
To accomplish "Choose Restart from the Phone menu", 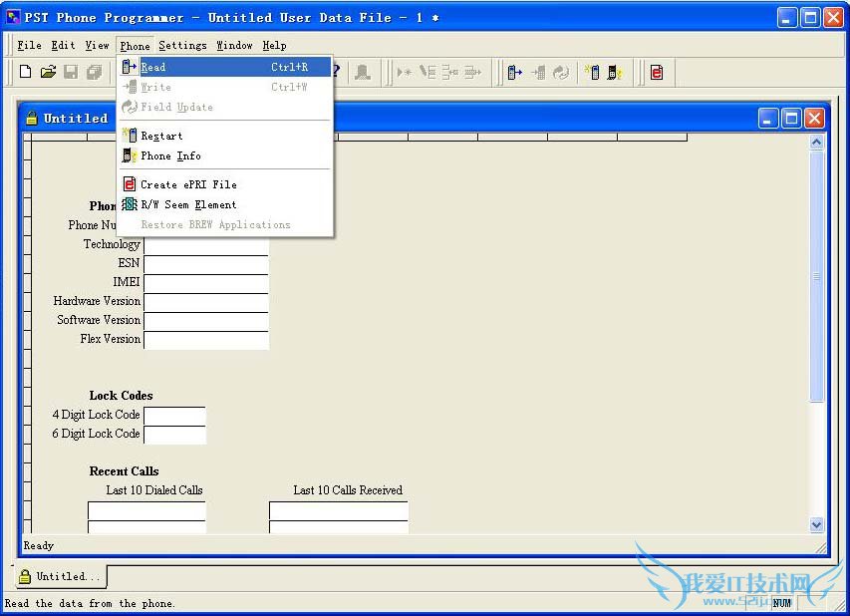I will pyautogui.click(x=225, y=136).
